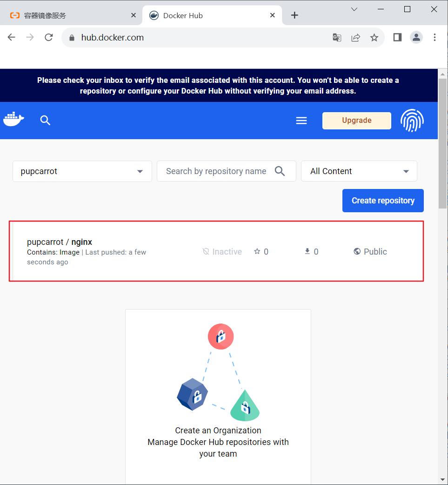448x485 pixels.
Task: Select the Docker Hub tab
Action: pyautogui.click(x=212, y=15)
